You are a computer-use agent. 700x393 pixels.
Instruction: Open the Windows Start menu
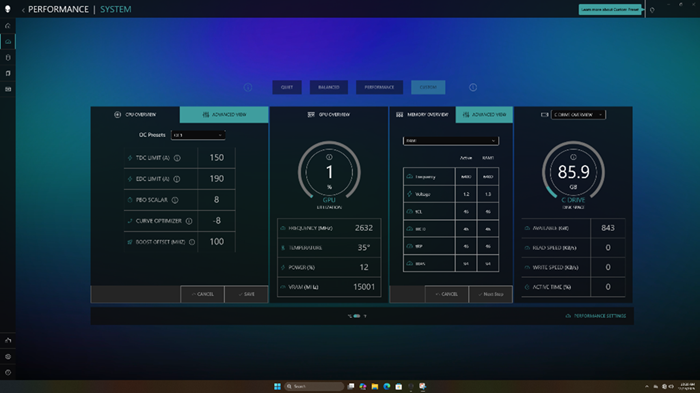click(277, 386)
